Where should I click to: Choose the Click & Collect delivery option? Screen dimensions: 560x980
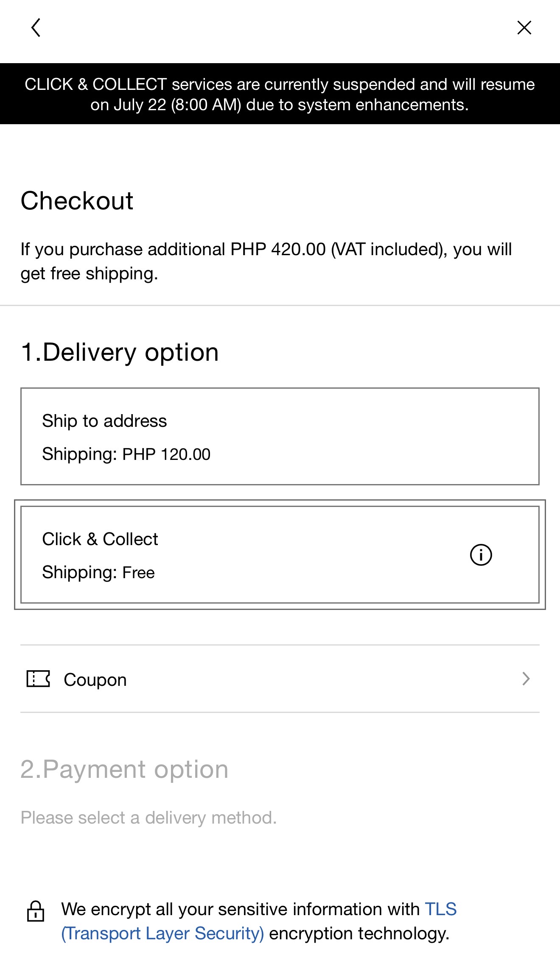point(280,554)
